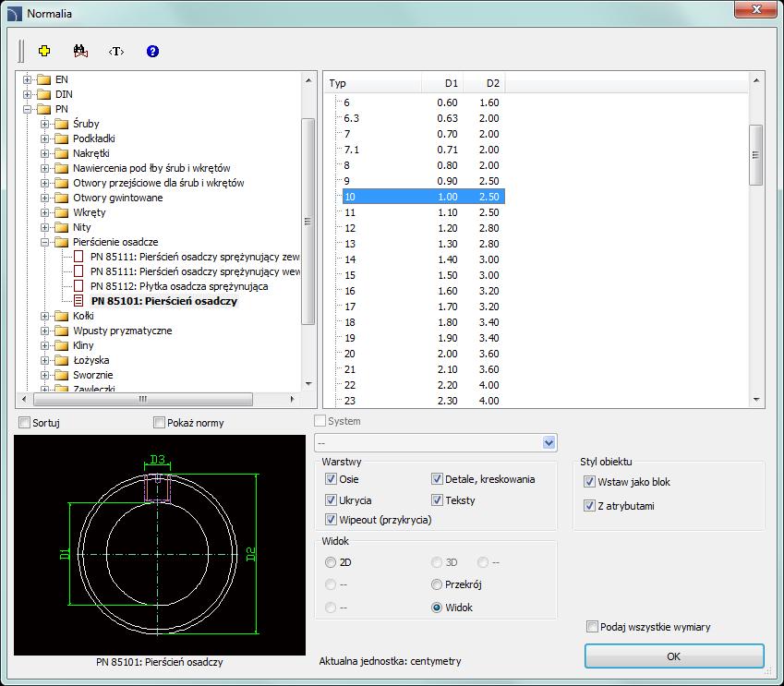The image size is (784, 686).
Task: Click the Wkręty folder icon
Action: (x=62, y=212)
